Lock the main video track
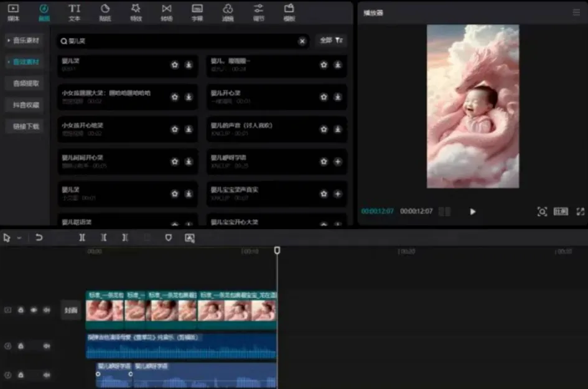This screenshot has height=389, width=588. coord(21,310)
